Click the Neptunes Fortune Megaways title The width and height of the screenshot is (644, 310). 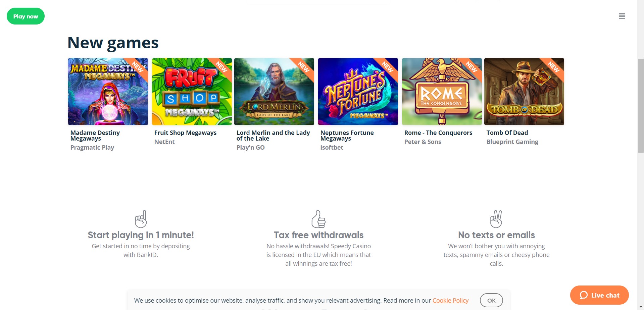pyautogui.click(x=347, y=136)
